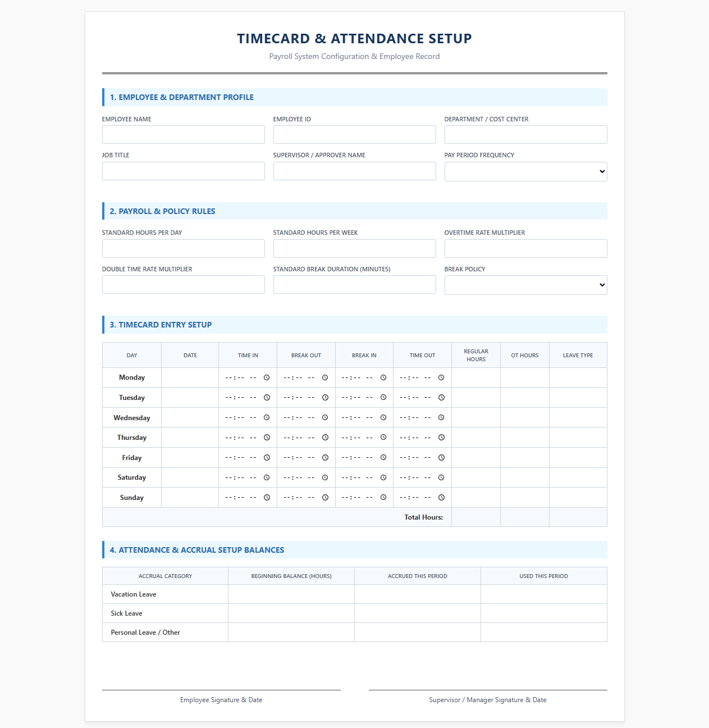Screen dimensions: 709x728
Task: Open the Monday Time Out clock picker
Action: pyautogui.click(x=441, y=377)
